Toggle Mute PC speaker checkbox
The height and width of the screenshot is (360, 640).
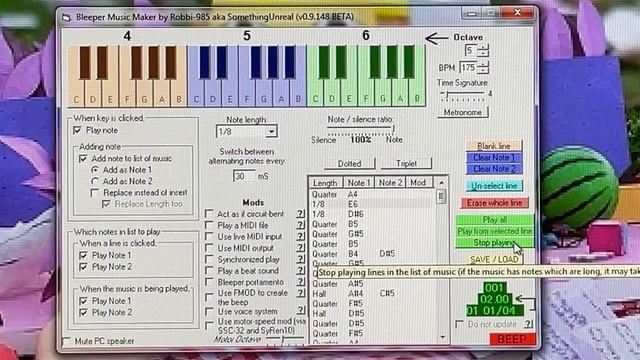point(66,341)
